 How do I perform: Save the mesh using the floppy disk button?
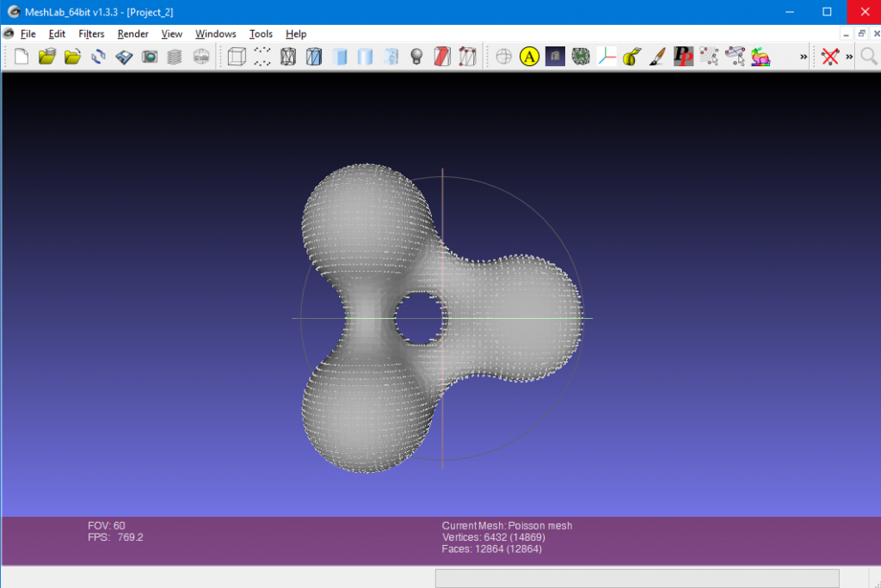(124, 56)
